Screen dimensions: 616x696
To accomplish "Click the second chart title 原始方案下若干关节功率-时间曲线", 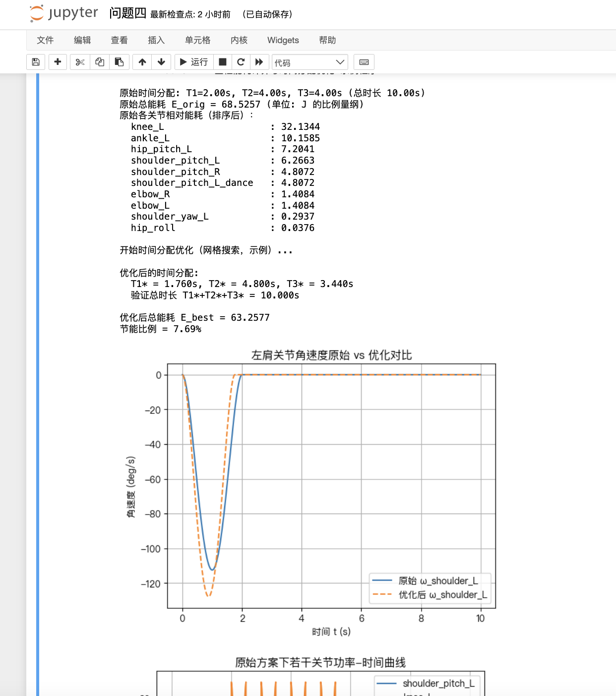I will pos(320,662).
